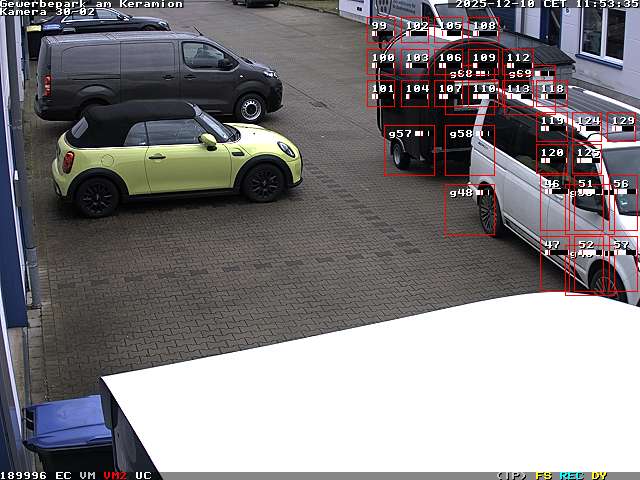Click the red VM2 indicator

[115, 475]
